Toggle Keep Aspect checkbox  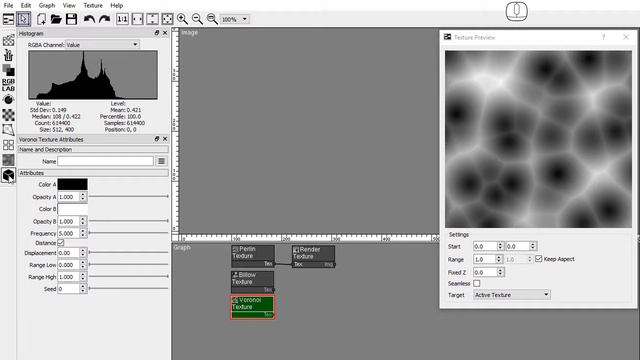coord(539,259)
